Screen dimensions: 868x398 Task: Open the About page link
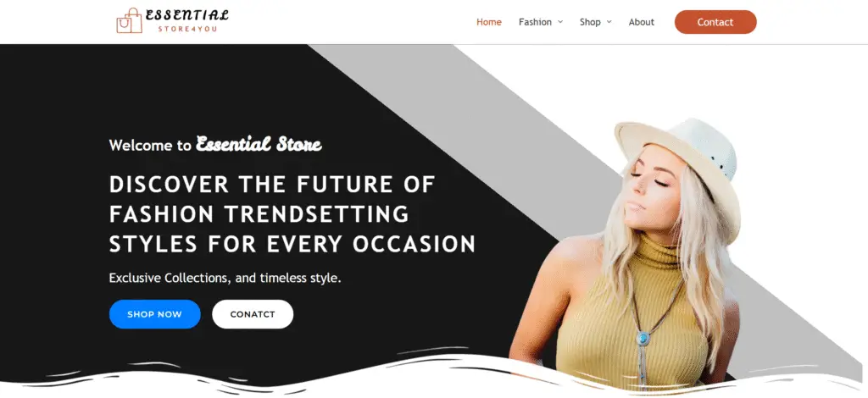coord(641,22)
